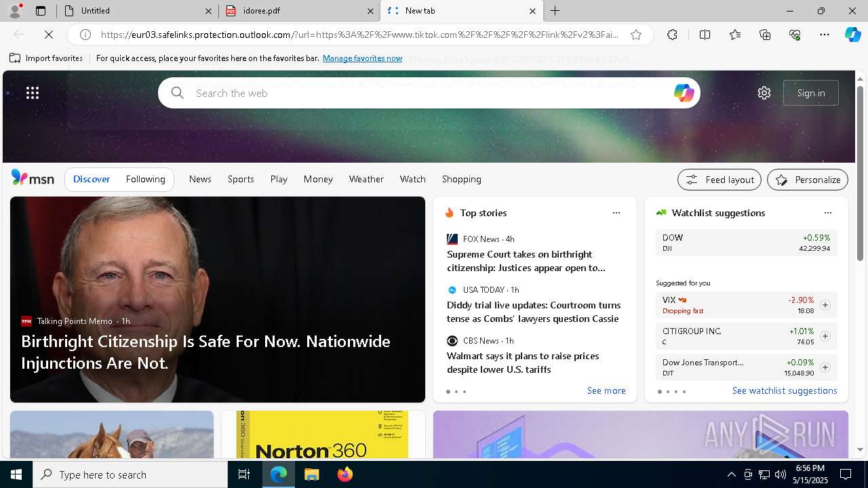Add Dow Jones Transport to watchlist
The height and width of the screenshot is (488, 868).
point(825,367)
